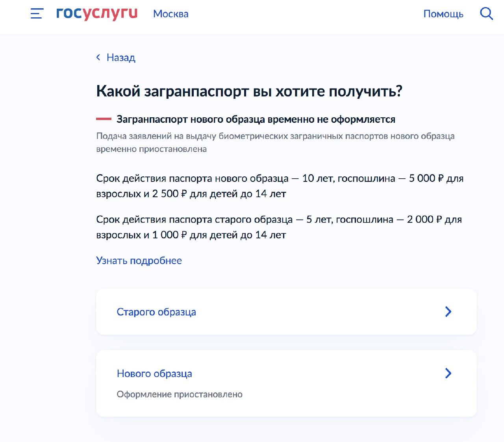This screenshot has width=504, height=442.
Task: Click the back chevron next to Назад
Action: pos(98,57)
